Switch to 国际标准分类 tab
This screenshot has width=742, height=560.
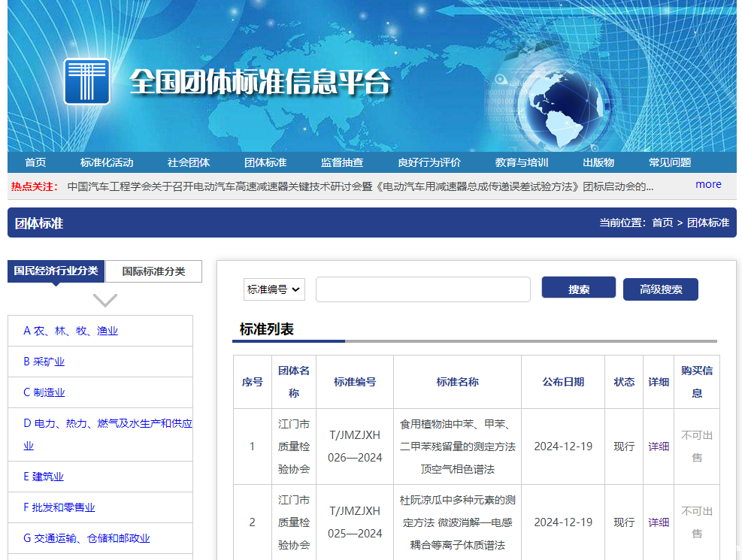click(x=153, y=271)
